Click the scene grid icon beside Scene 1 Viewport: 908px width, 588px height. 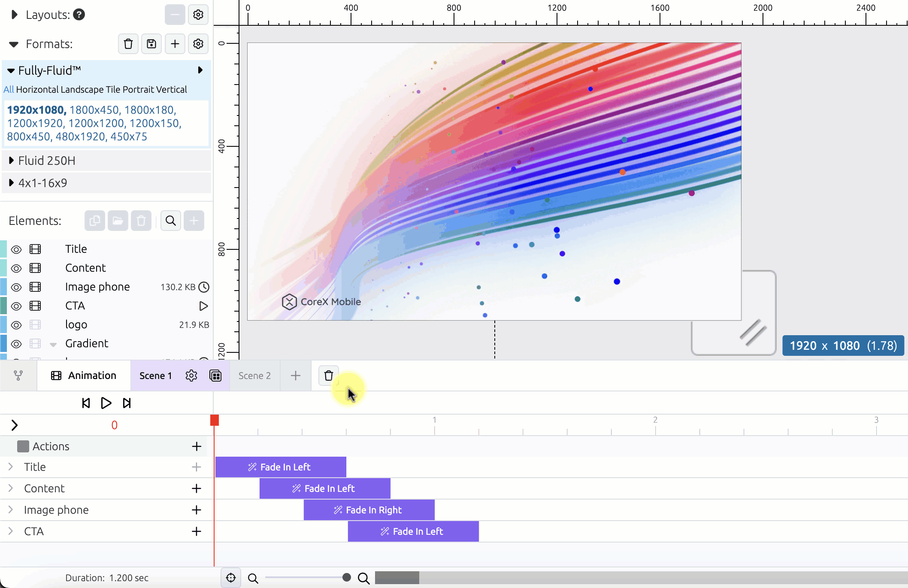click(215, 376)
